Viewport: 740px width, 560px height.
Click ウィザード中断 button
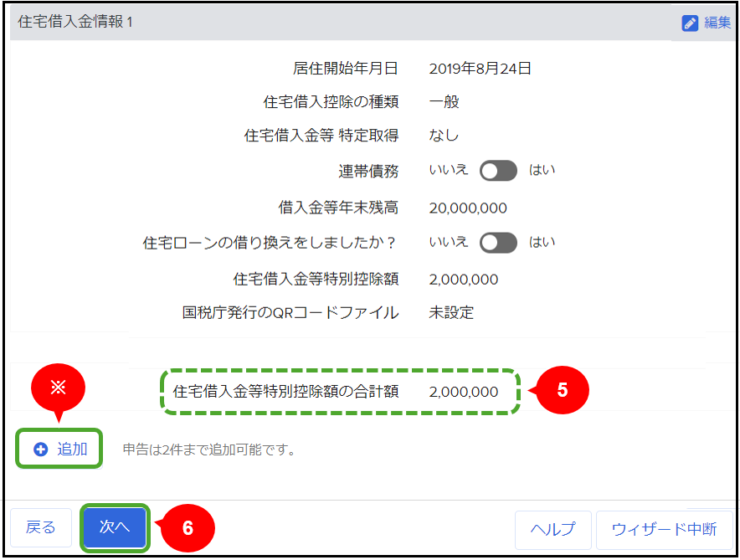tap(664, 530)
